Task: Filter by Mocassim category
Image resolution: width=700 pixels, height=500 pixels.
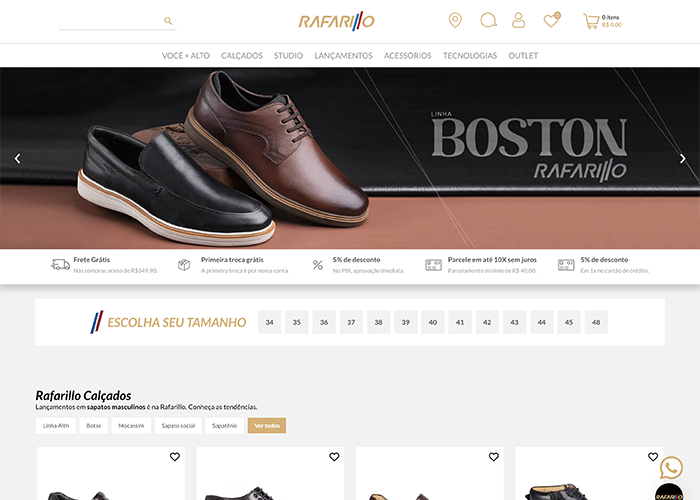Action: pyautogui.click(x=131, y=425)
